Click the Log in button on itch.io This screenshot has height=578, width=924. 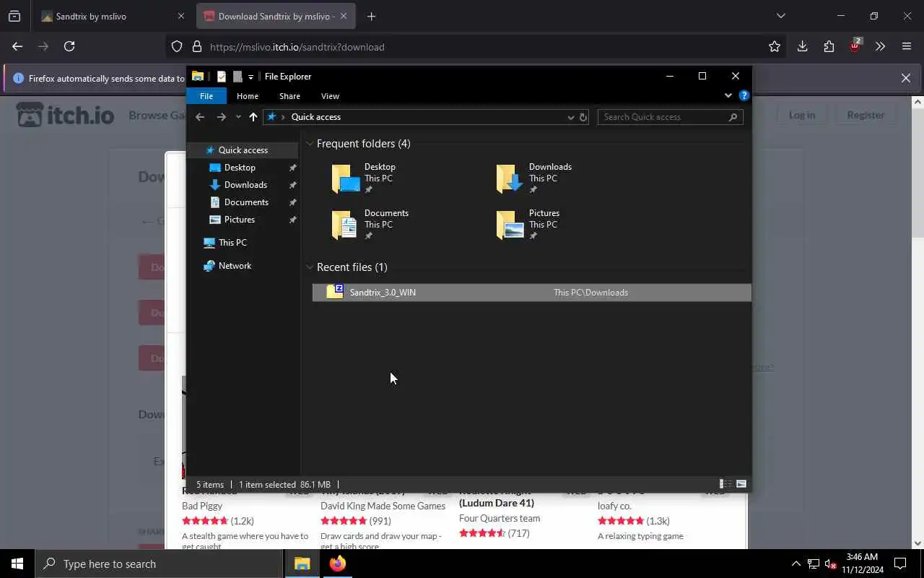801,115
